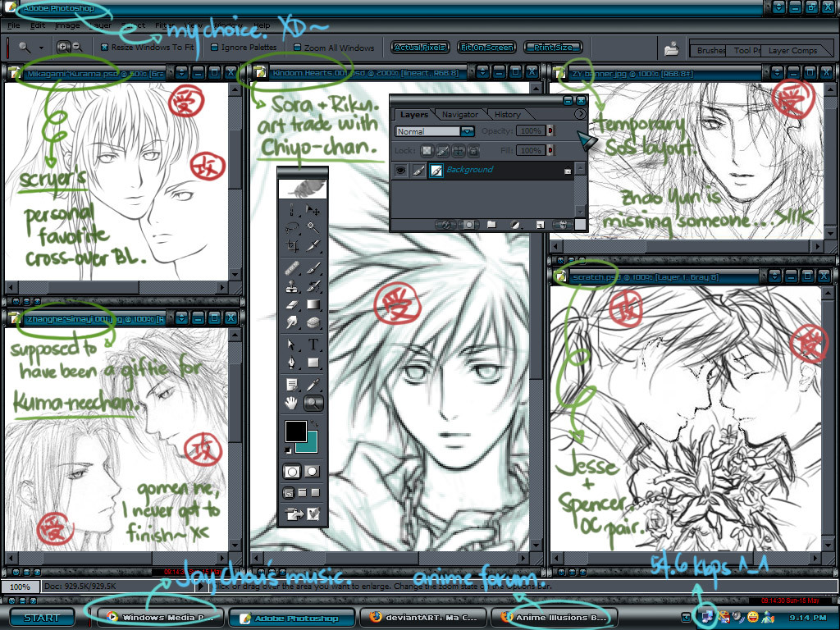Select the Crop tool
The width and height of the screenshot is (840, 630).
291,246
